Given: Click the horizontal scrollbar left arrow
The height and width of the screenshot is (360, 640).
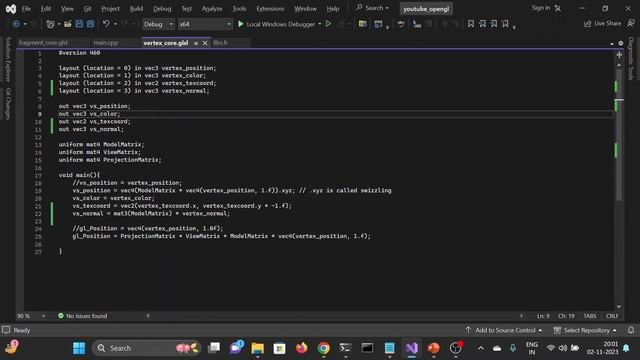Looking at the screenshot, I should click(x=148, y=316).
